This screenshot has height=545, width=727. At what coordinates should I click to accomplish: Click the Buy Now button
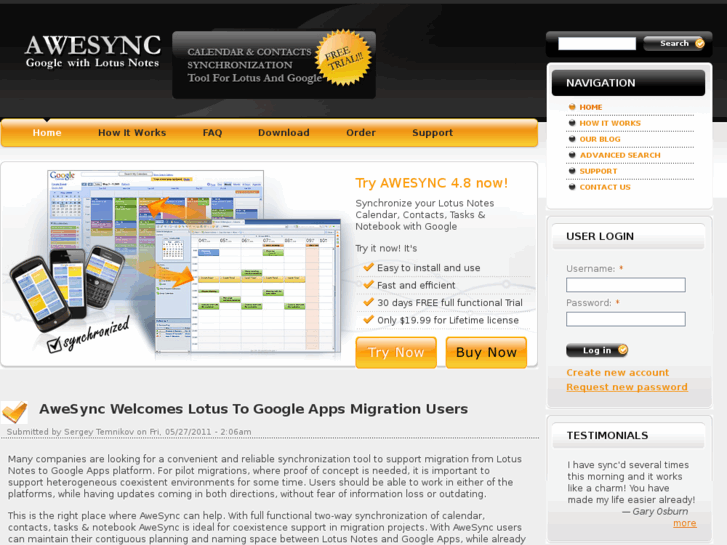[x=486, y=353]
